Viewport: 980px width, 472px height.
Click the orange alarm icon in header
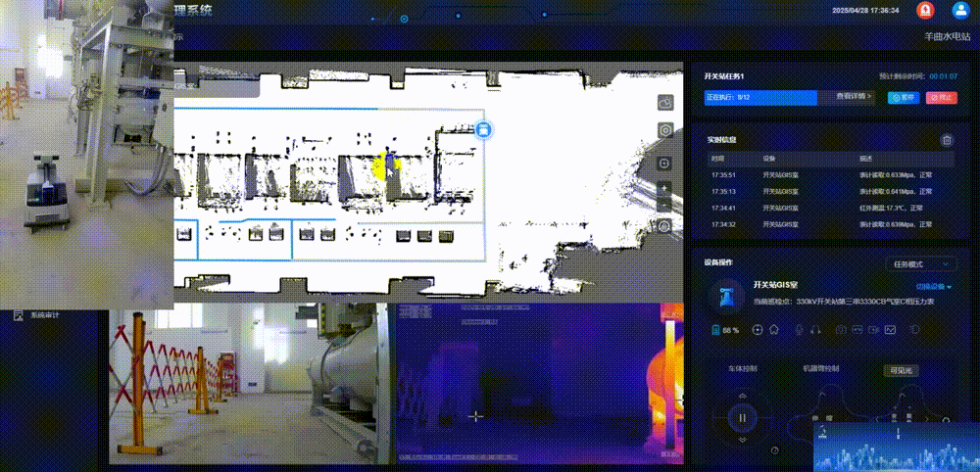(924, 10)
